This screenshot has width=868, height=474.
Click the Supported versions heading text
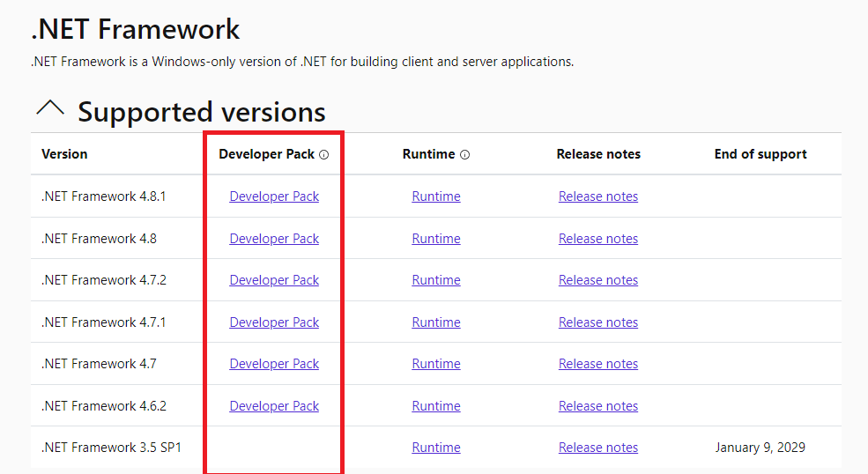(202, 112)
